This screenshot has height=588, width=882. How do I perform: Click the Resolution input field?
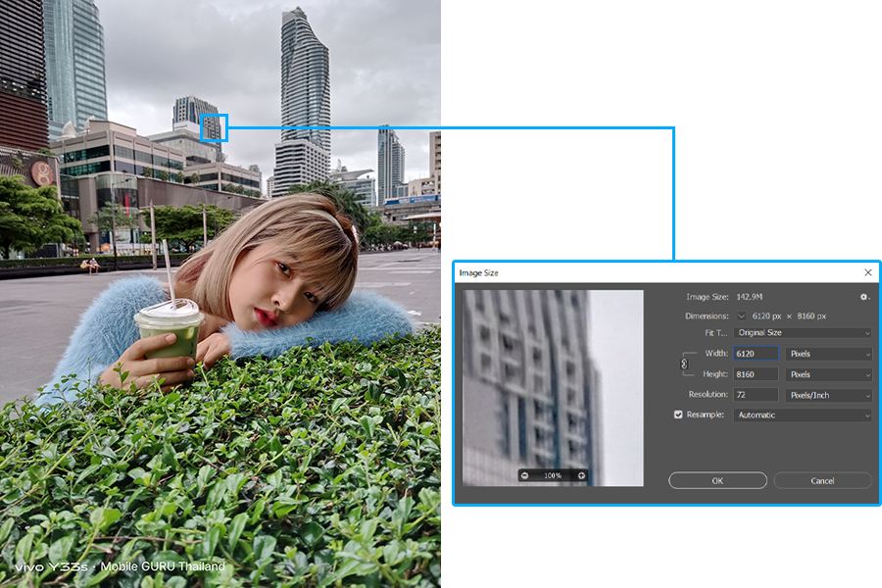[x=756, y=395]
